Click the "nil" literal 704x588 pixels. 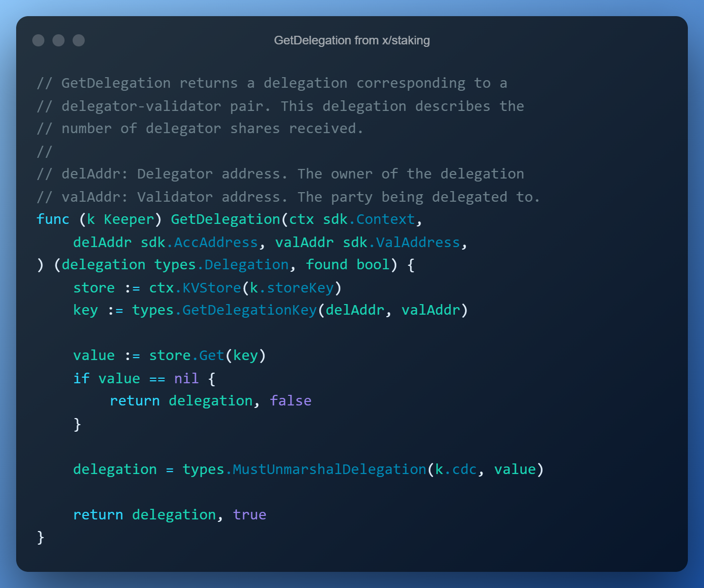point(187,378)
